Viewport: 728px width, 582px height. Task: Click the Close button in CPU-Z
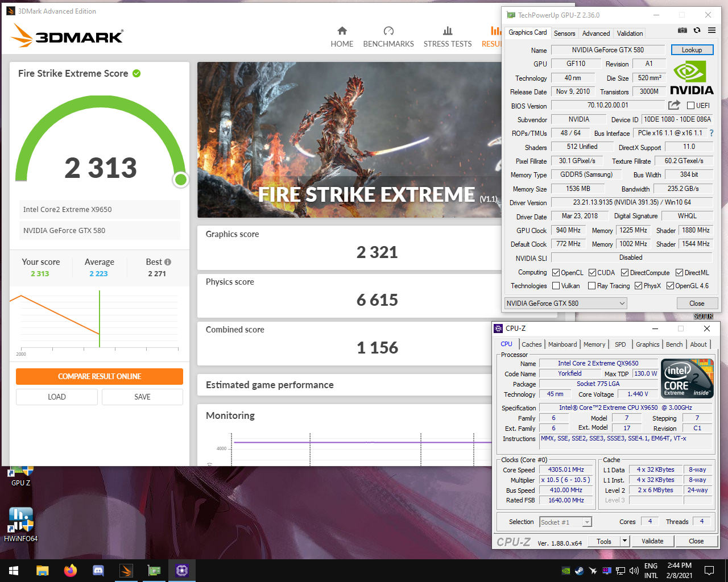[x=696, y=541]
